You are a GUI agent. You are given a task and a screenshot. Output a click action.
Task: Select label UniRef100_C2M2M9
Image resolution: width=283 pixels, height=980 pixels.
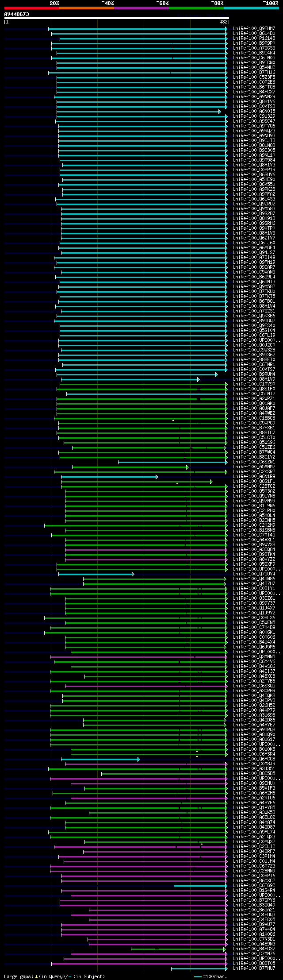tap(254, 525)
